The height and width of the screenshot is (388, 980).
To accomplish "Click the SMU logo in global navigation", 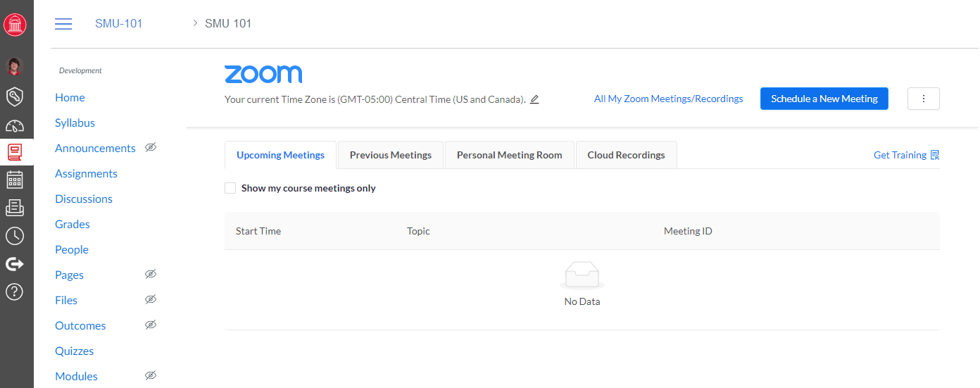I will (15, 25).
